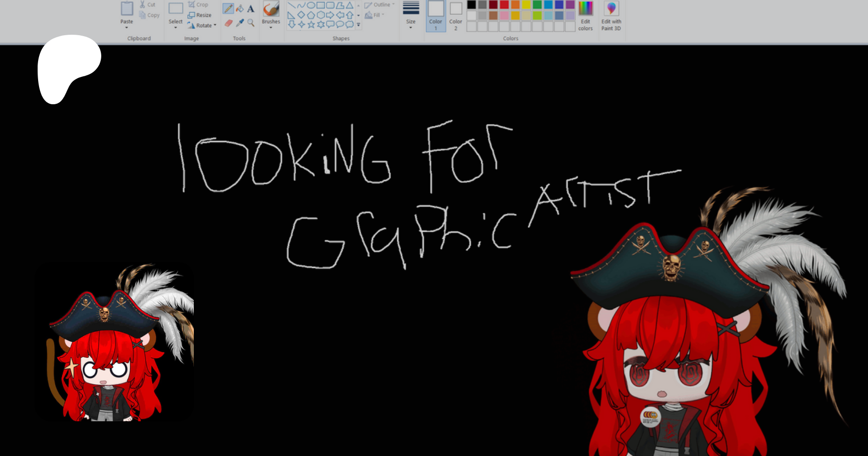Pick the oval shape from Shapes gallery

pyautogui.click(x=311, y=5)
